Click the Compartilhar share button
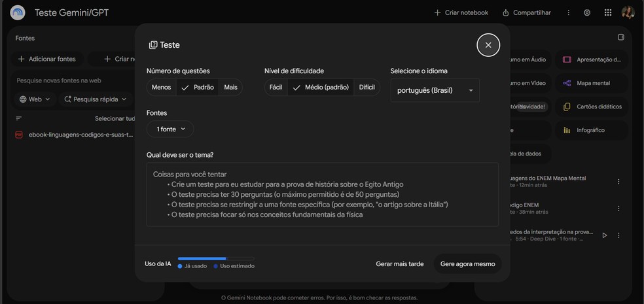This screenshot has height=304, width=644. pyautogui.click(x=527, y=12)
